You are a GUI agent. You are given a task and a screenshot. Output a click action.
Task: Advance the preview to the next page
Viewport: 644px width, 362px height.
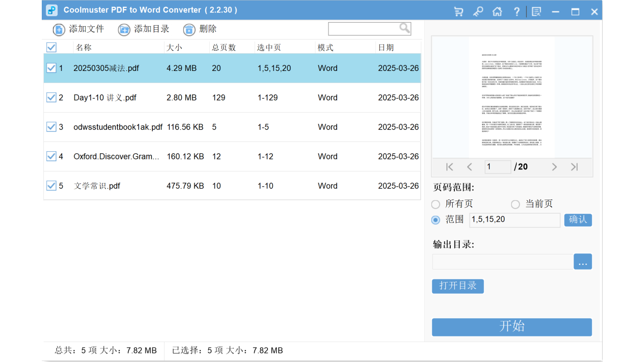tap(554, 166)
